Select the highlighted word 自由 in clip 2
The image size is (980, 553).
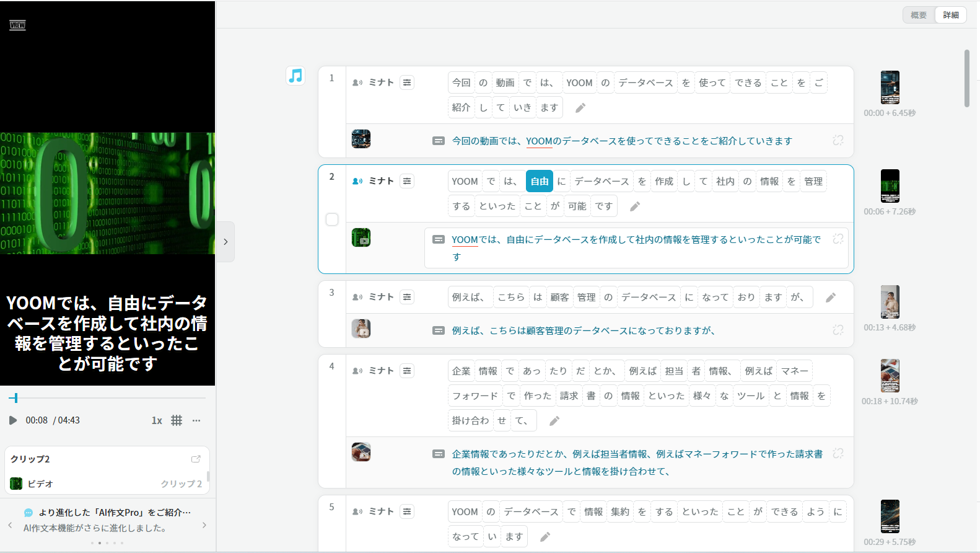[x=540, y=181]
